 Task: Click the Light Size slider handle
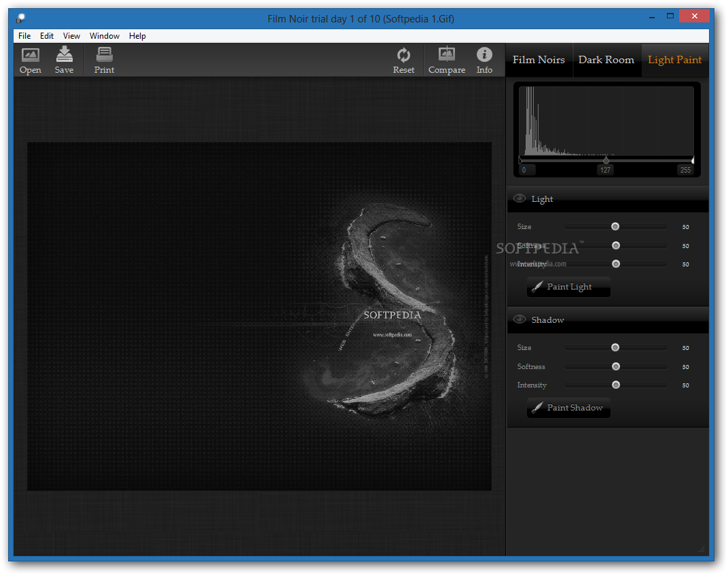[615, 226]
